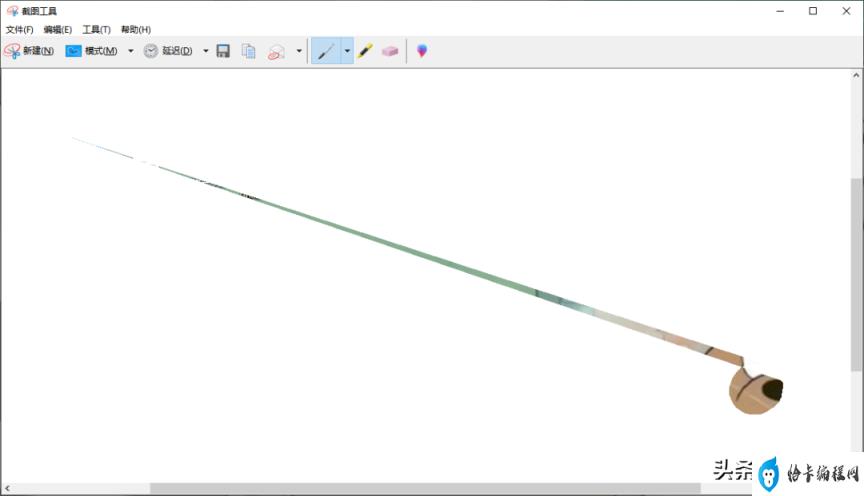This screenshot has width=864, height=496.
Task: Open the Help menu
Action: coord(136,29)
